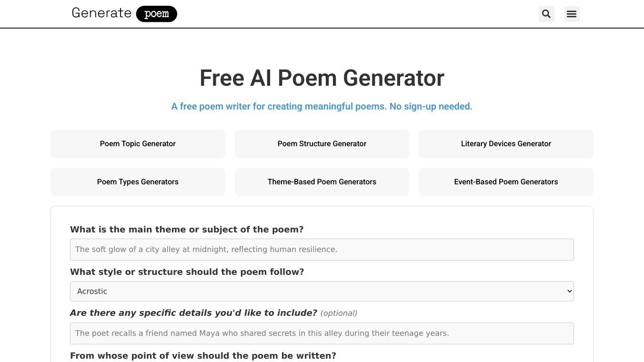Image resolution: width=644 pixels, height=362 pixels.
Task: Go to Literary Devices Generator
Action: 506,144
